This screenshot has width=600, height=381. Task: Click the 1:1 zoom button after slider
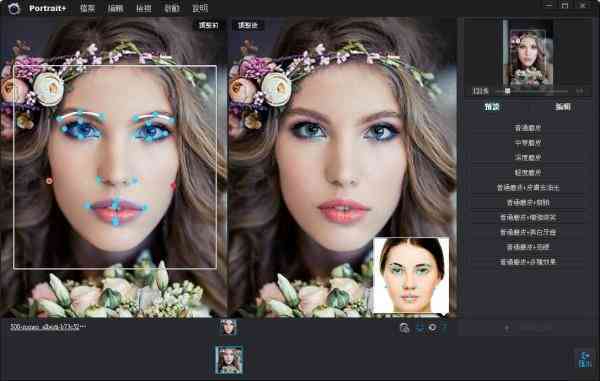[x=580, y=91]
